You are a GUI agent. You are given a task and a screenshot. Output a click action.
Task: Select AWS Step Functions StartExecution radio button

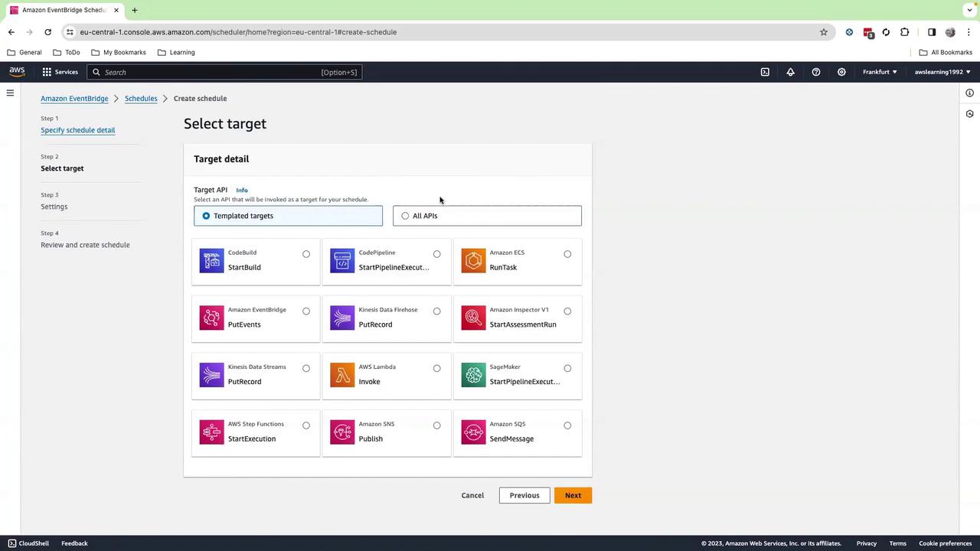click(306, 425)
